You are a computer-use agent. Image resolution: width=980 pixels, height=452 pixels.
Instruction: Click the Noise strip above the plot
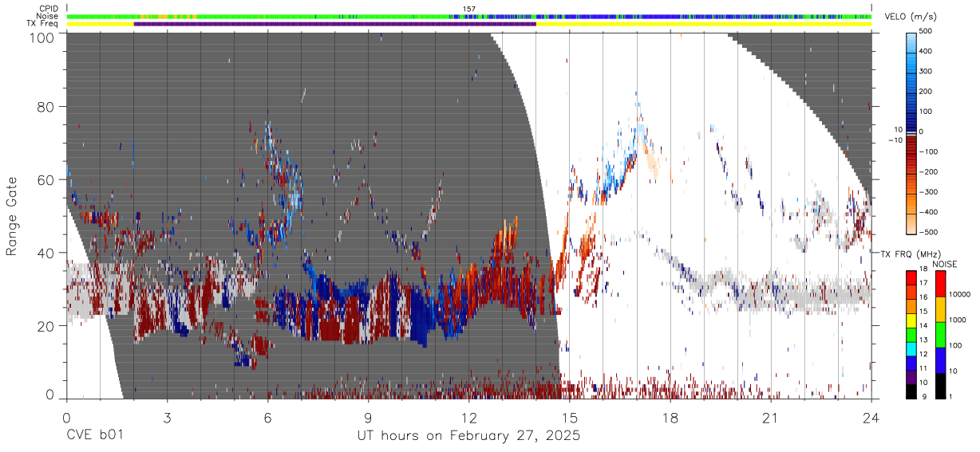469,16
